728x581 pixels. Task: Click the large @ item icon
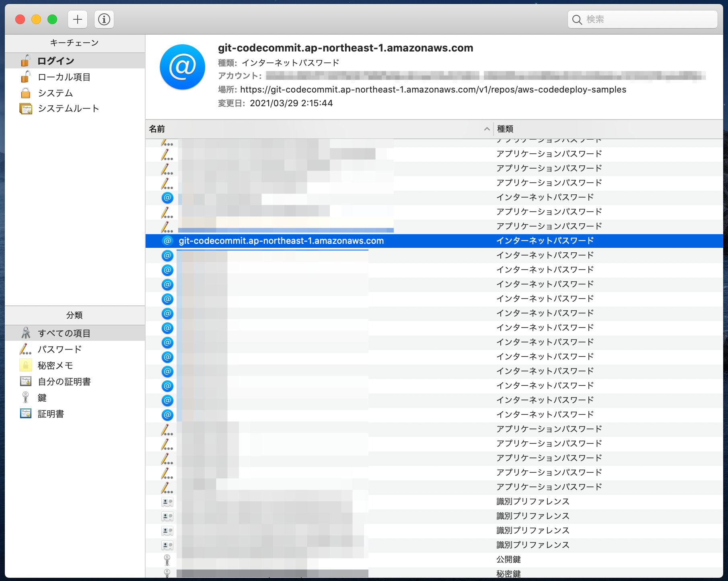tap(183, 67)
